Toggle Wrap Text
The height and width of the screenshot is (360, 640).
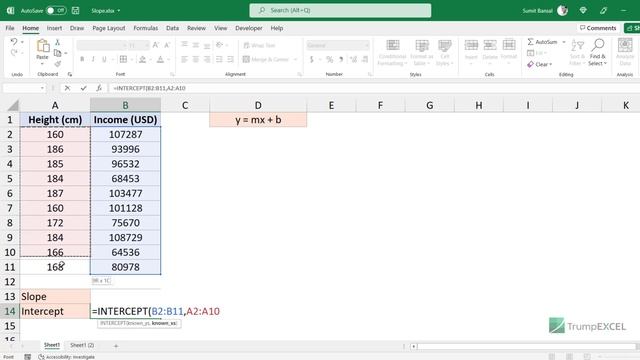[260, 45]
